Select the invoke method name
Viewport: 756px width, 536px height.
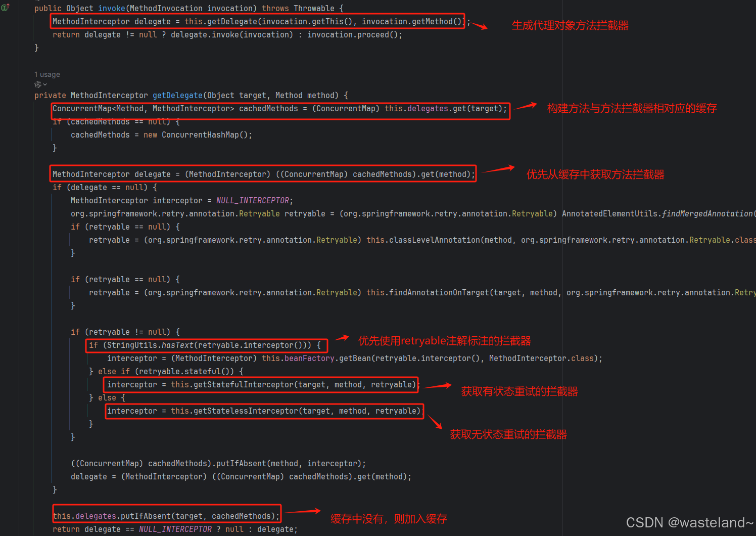pos(111,8)
